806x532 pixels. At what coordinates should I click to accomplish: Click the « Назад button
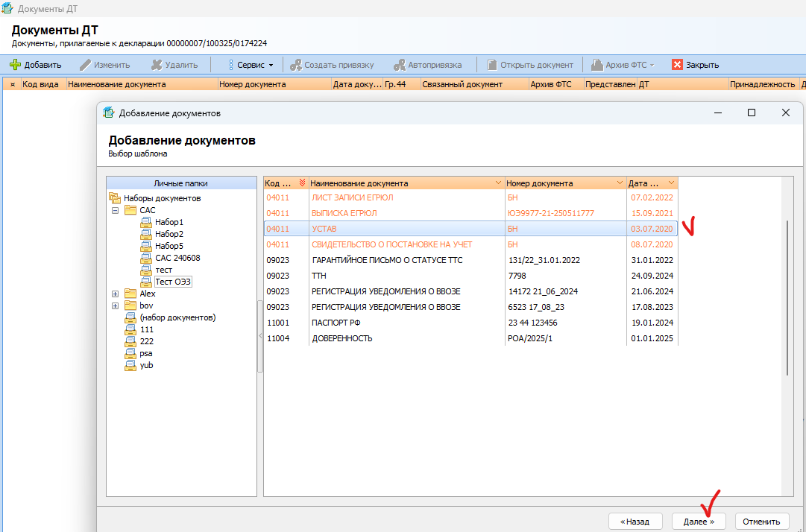pos(635,522)
